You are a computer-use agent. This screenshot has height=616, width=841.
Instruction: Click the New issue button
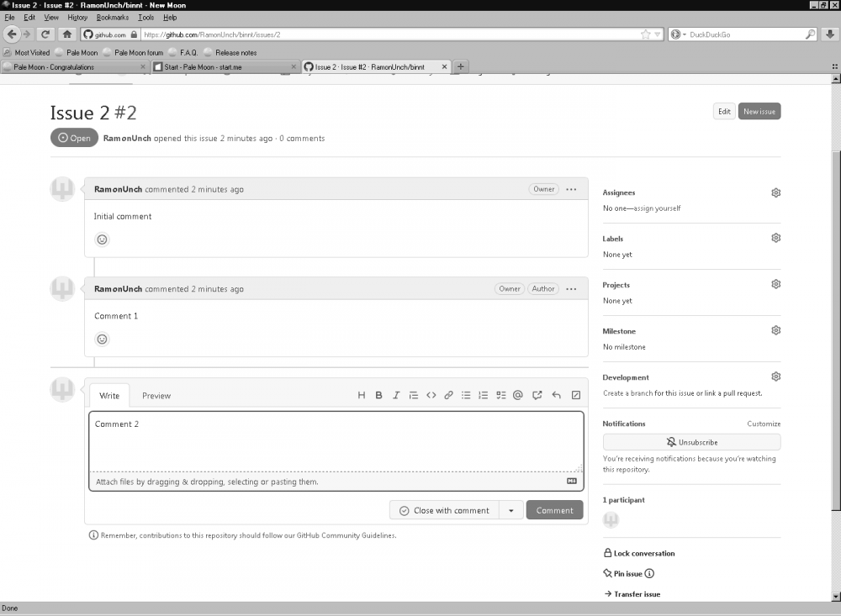coord(759,112)
